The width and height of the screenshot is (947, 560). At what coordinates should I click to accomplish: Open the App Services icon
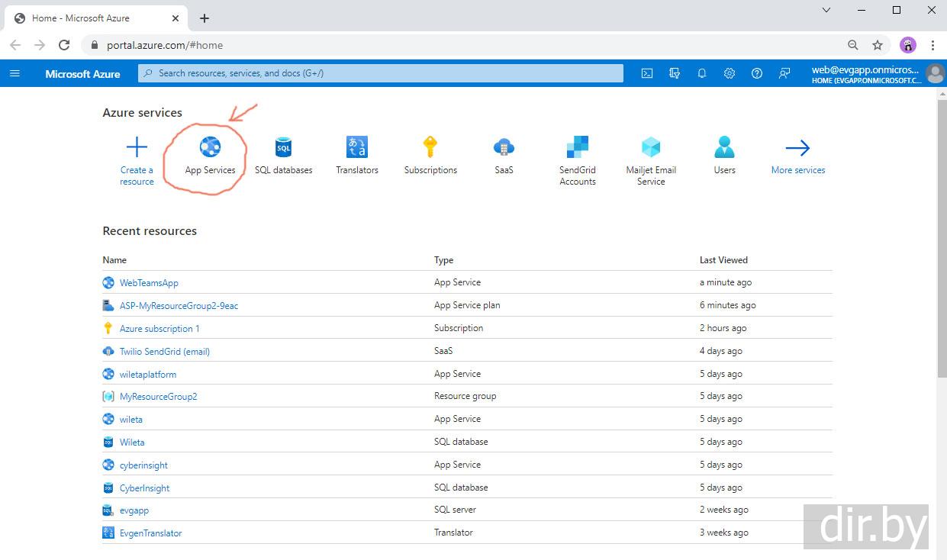point(210,147)
